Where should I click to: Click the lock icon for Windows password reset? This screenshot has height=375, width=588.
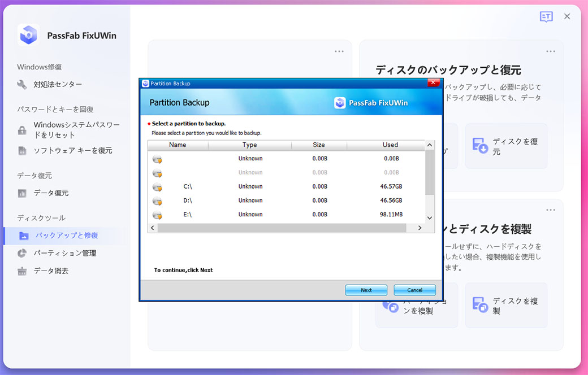click(x=22, y=130)
